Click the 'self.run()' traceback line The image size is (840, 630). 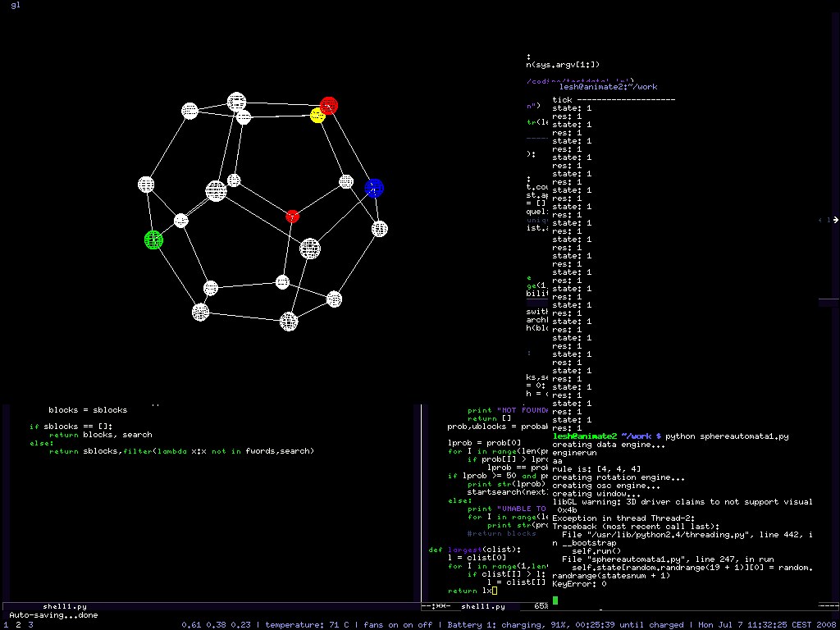(x=596, y=551)
